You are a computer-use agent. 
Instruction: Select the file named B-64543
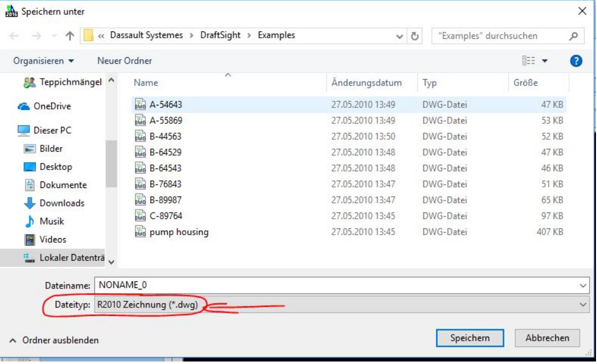166,168
